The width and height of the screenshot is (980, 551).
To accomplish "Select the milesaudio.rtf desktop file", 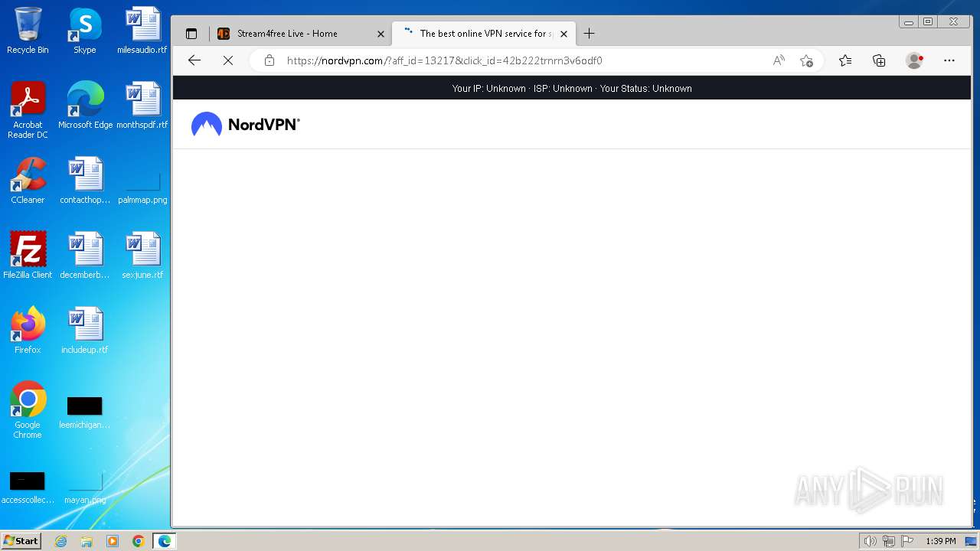I will tap(142, 31).
